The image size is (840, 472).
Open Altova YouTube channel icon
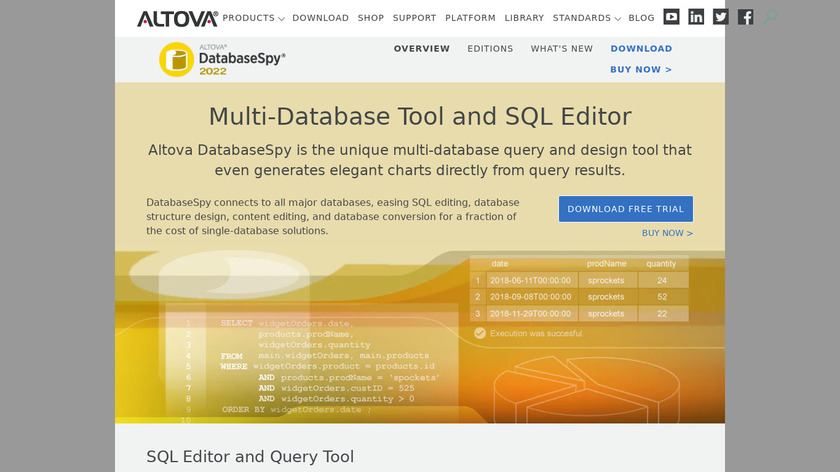pos(672,17)
